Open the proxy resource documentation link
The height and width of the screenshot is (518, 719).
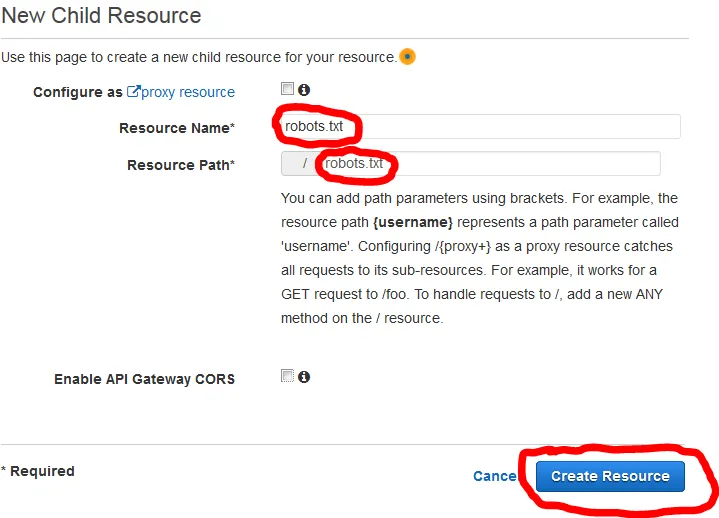[188, 92]
